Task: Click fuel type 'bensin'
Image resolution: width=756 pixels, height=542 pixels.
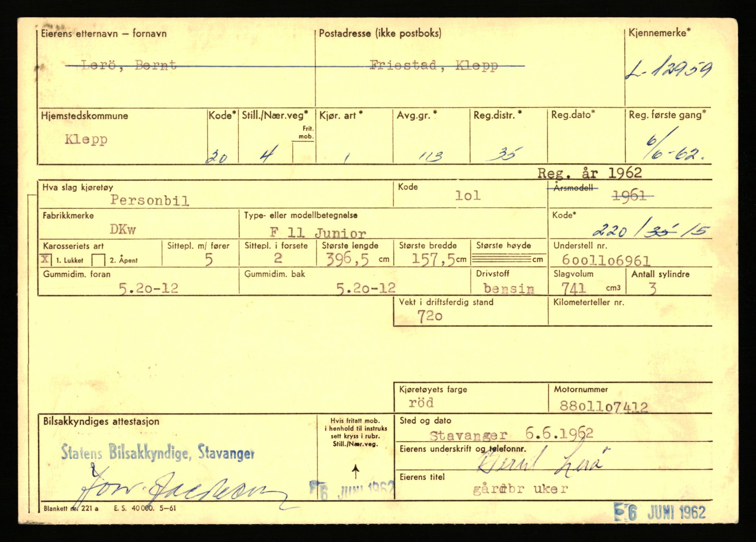Action: click(509, 288)
